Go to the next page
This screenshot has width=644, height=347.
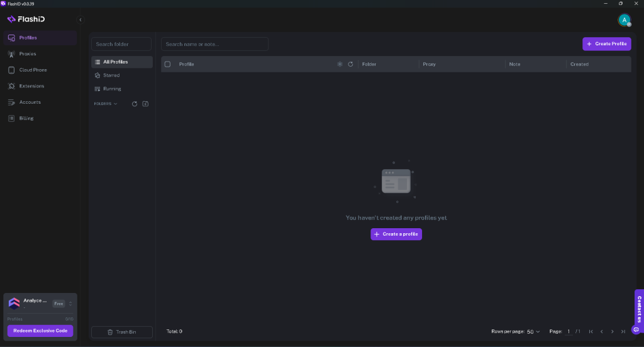[613, 331]
